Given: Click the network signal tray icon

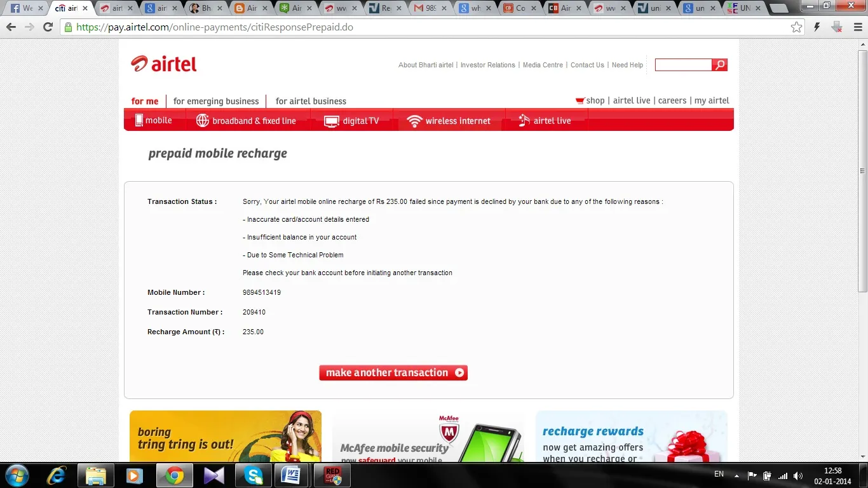Looking at the screenshot, I should [x=783, y=475].
